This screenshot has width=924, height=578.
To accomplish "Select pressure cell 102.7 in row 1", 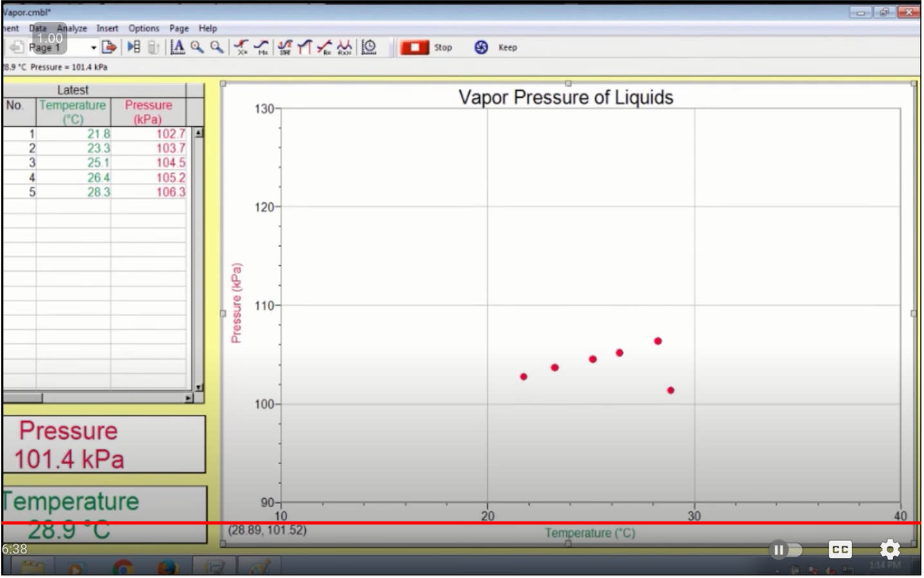I will click(149, 134).
